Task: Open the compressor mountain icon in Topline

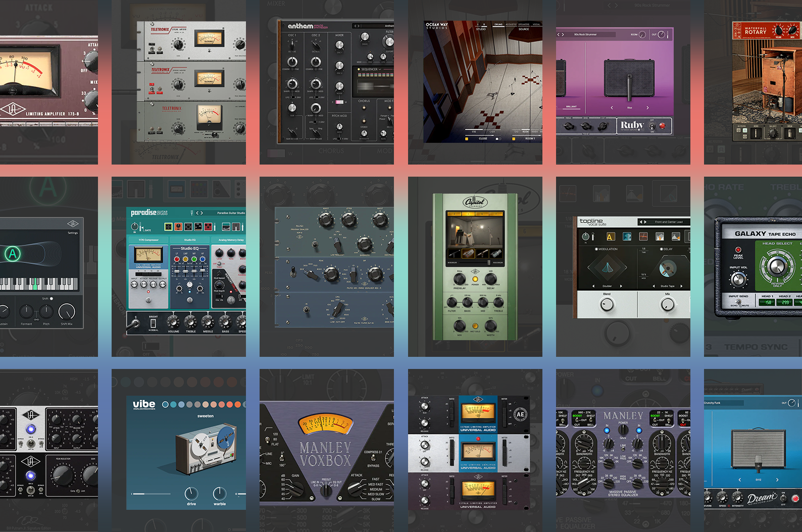Action: pos(676,236)
